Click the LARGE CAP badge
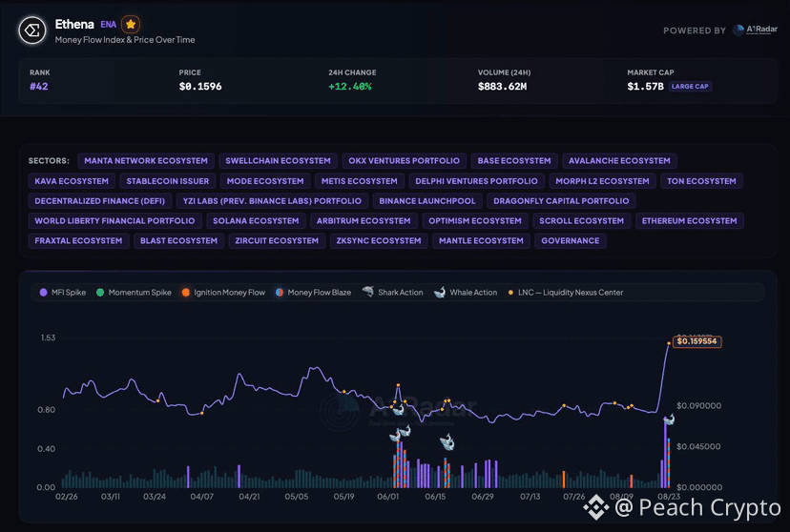The height and width of the screenshot is (532, 790). 690,87
